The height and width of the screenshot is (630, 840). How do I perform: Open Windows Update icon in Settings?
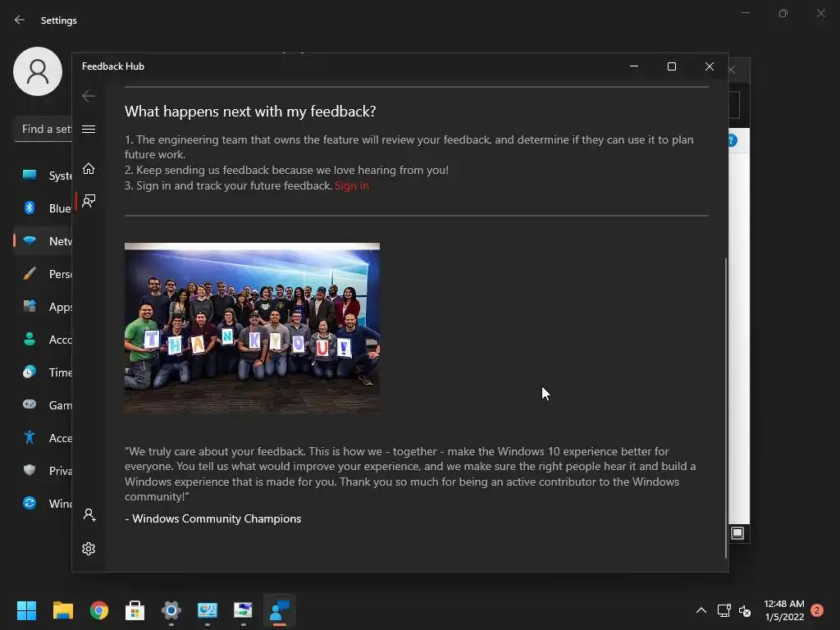coord(30,503)
